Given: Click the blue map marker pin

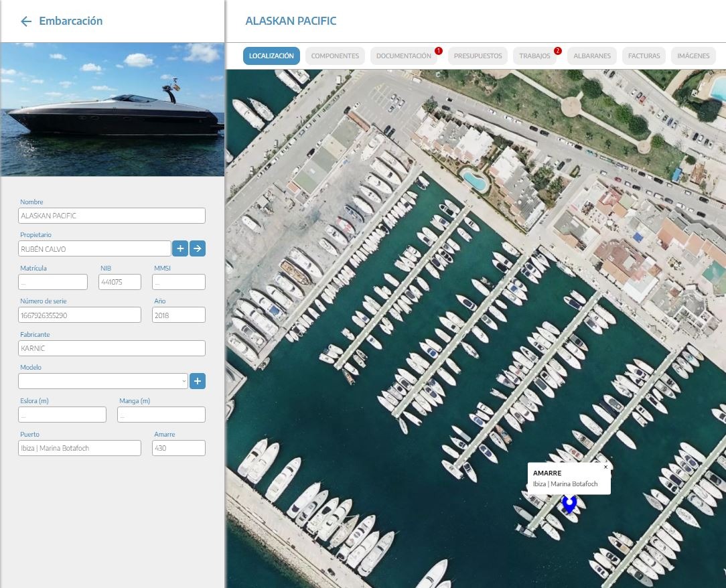Looking at the screenshot, I should pos(569,504).
